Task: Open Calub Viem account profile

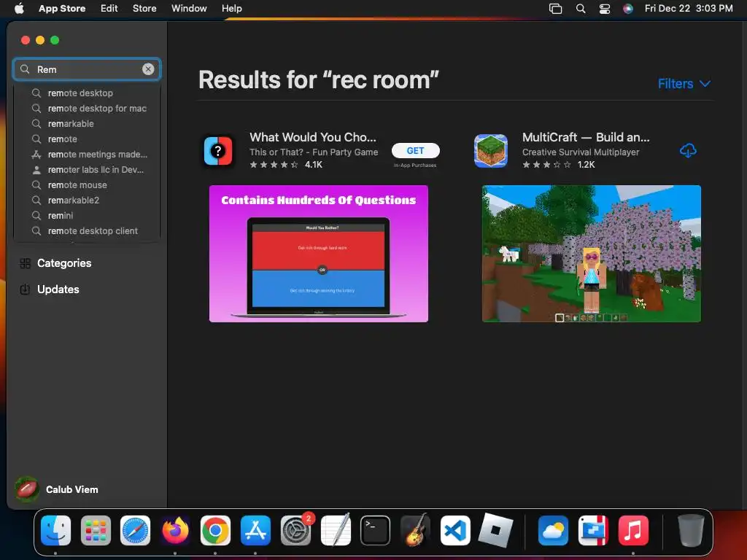Action: tap(57, 489)
